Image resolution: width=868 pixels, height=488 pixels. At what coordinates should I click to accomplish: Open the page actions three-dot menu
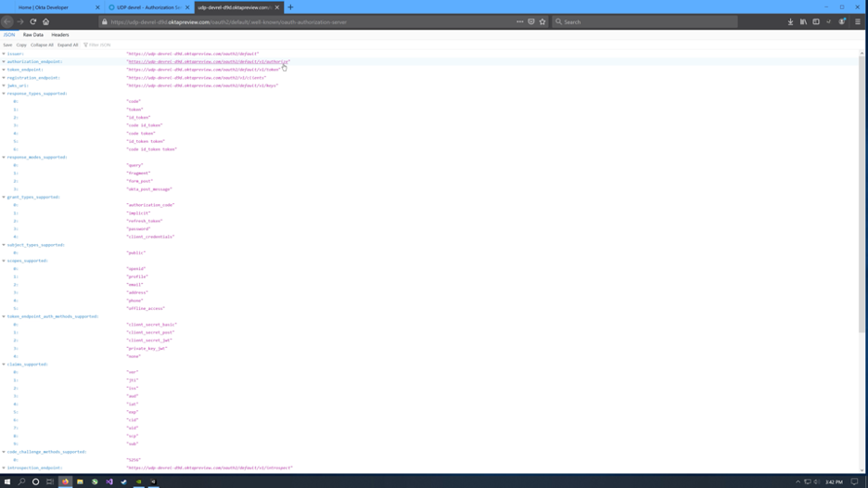[519, 21]
